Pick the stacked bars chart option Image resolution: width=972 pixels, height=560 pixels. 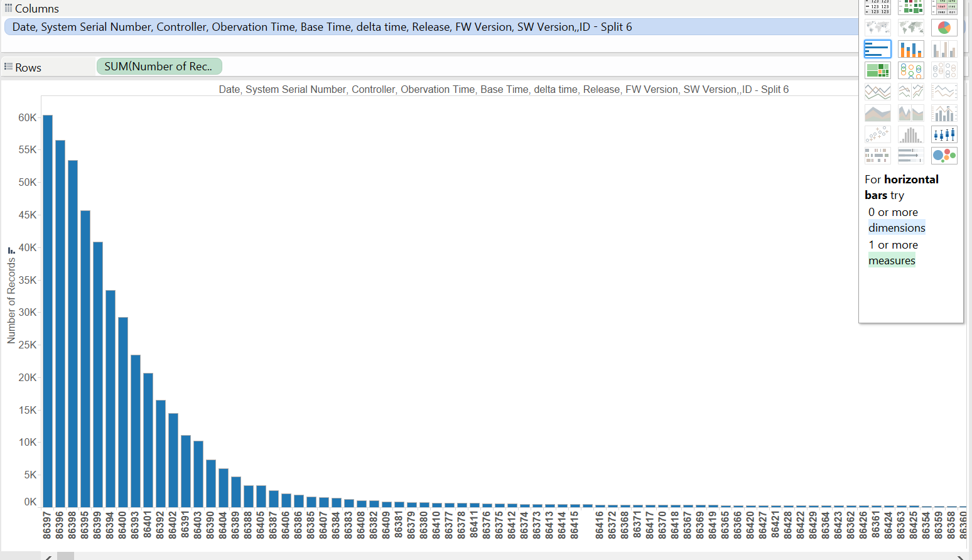pos(910,49)
